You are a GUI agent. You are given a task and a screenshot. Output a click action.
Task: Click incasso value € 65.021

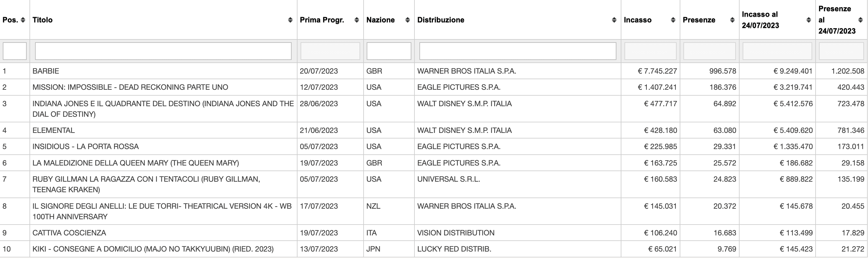[662, 249]
